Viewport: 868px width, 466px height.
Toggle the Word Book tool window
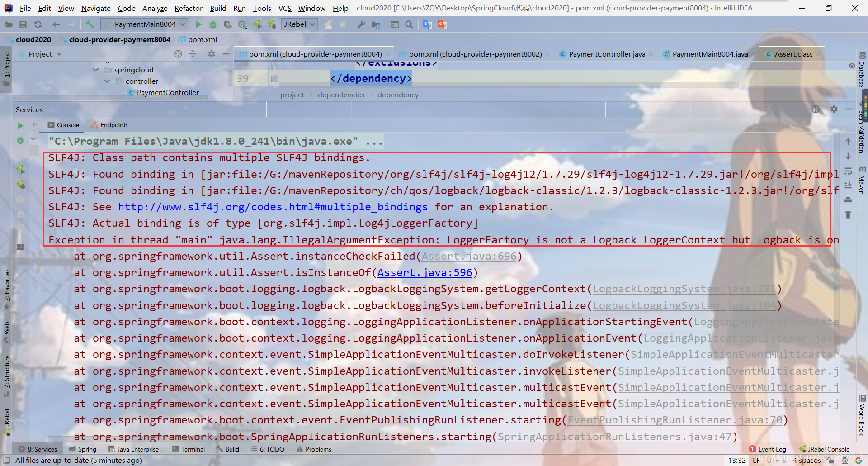click(x=862, y=415)
